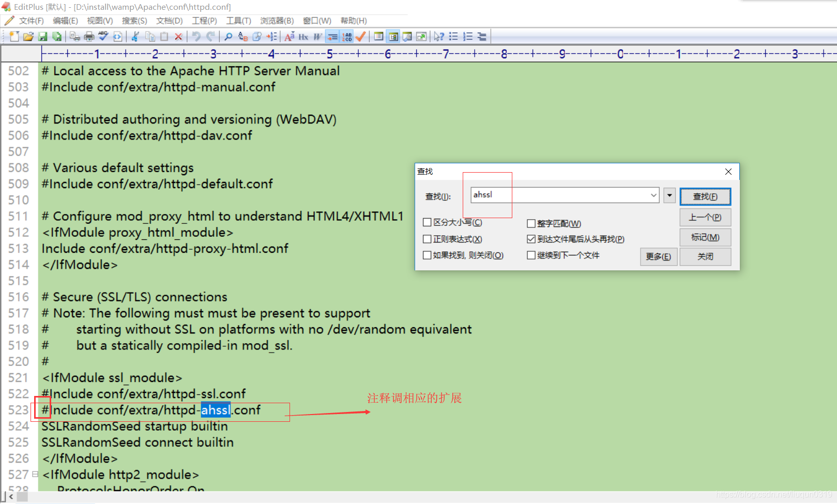This screenshot has height=504, width=837.
Task: Check 继续到下一个文件 option
Action: 531,255
